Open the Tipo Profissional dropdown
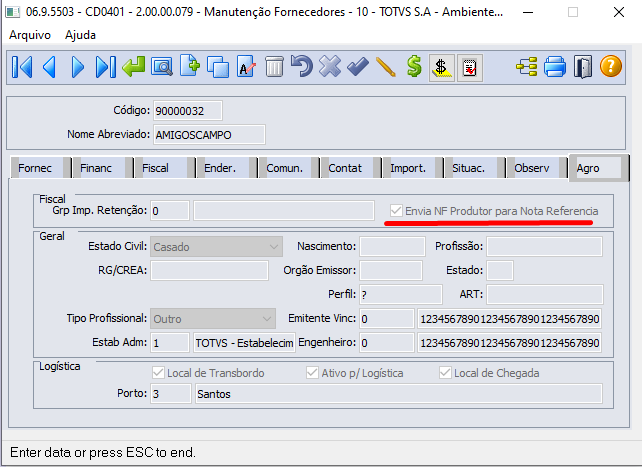The height and width of the screenshot is (467, 642). tap(213, 319)
